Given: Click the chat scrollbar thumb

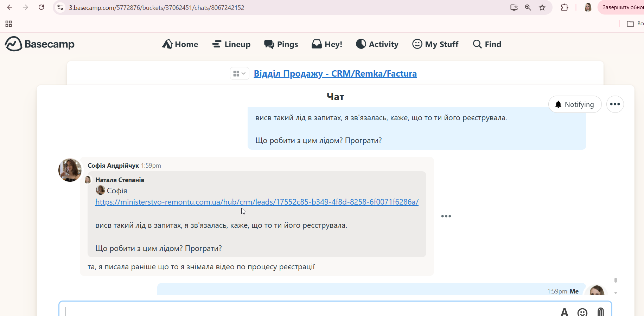Looking at the screenshot, I should pos(616,280).
